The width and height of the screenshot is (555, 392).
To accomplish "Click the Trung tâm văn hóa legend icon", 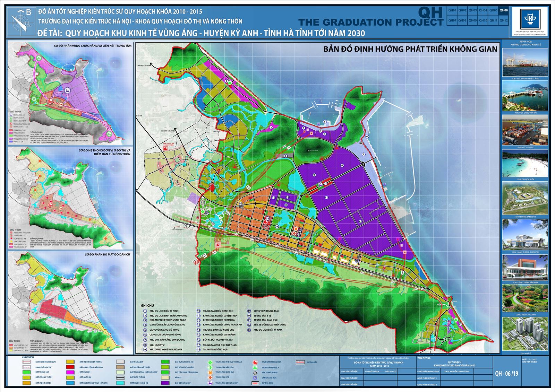I will 210,367.
